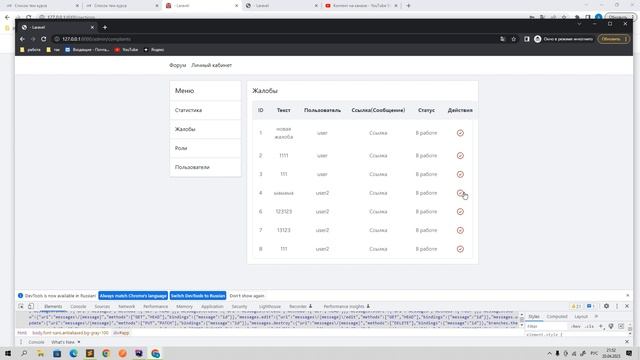
Task: Open DevTools issues counter badge
Action: [x=591, y=306]
